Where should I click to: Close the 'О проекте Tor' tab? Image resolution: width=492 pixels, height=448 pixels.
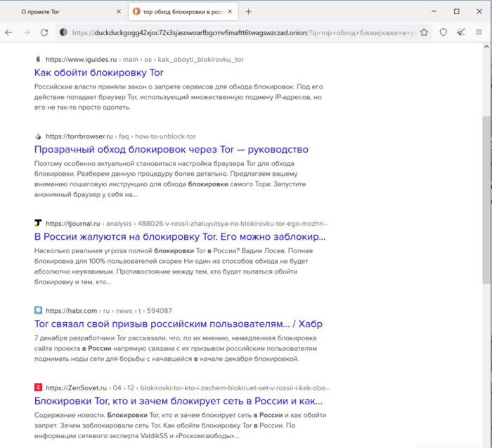point(119,12)
